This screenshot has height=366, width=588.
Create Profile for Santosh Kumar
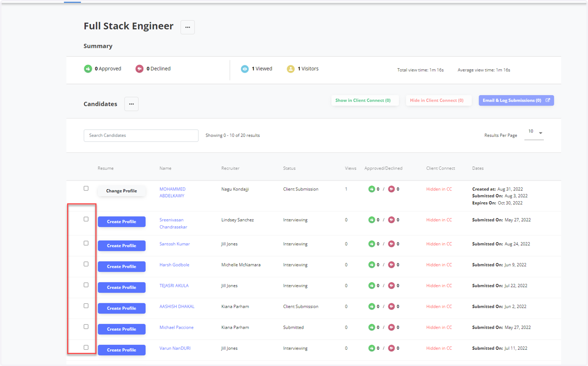pyautogui.click(x=122, y=246)
